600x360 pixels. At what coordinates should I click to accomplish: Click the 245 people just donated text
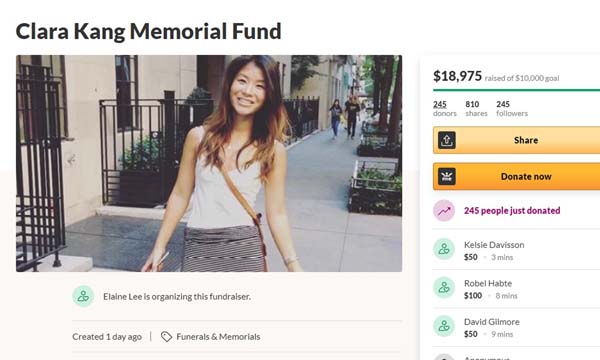[x=512, y=210]
